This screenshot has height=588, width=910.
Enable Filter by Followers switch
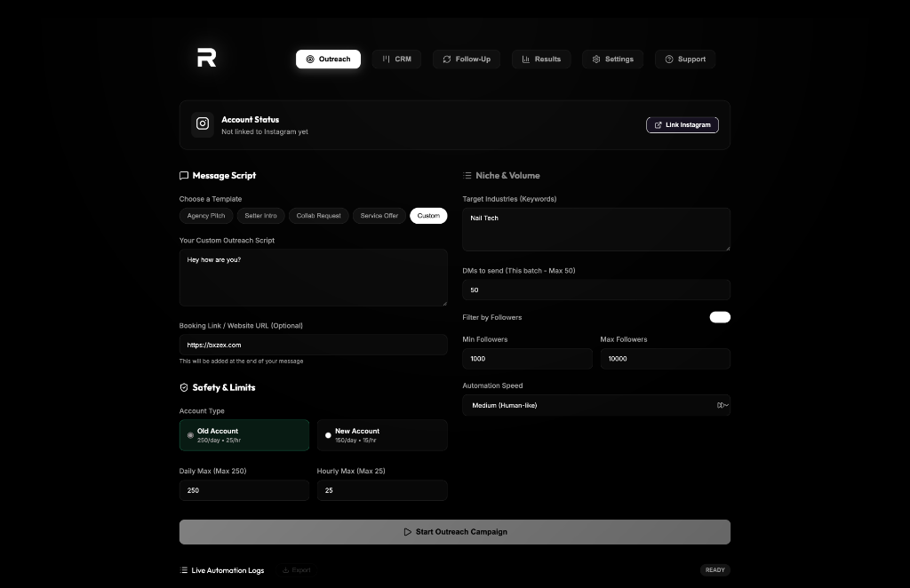[720, 316]
